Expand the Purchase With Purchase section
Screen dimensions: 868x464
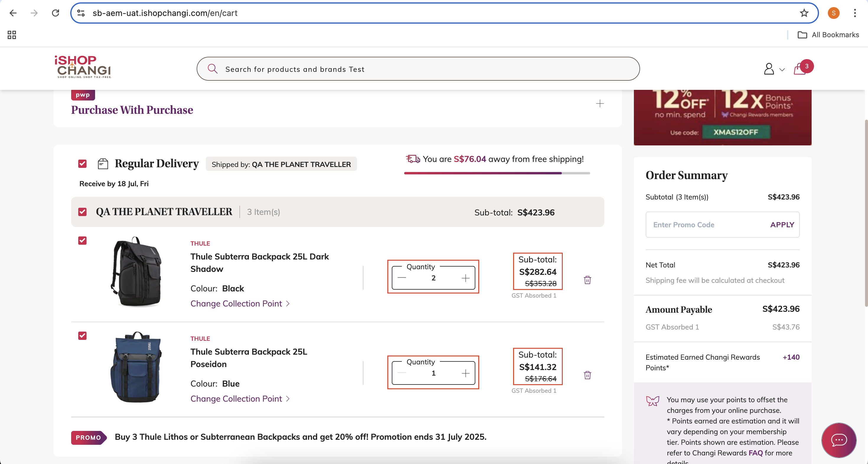600,103
